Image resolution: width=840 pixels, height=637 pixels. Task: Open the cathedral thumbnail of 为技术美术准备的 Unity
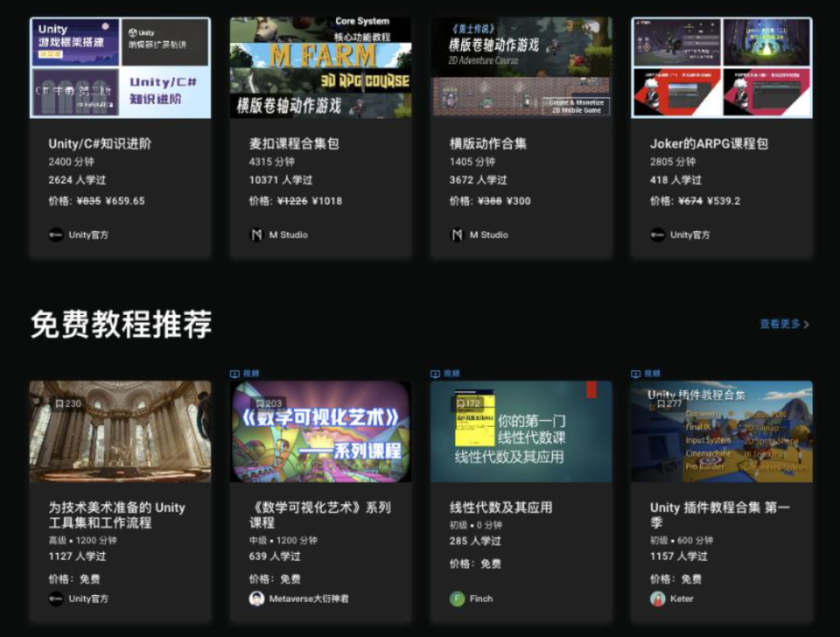120,431
